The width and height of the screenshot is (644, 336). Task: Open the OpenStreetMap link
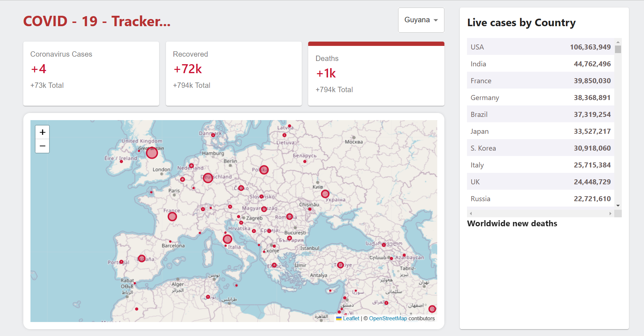point(388,318)
